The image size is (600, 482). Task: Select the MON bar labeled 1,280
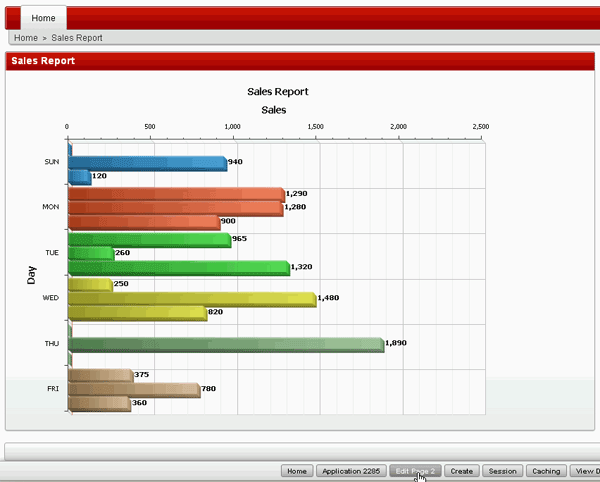point(176,209)
